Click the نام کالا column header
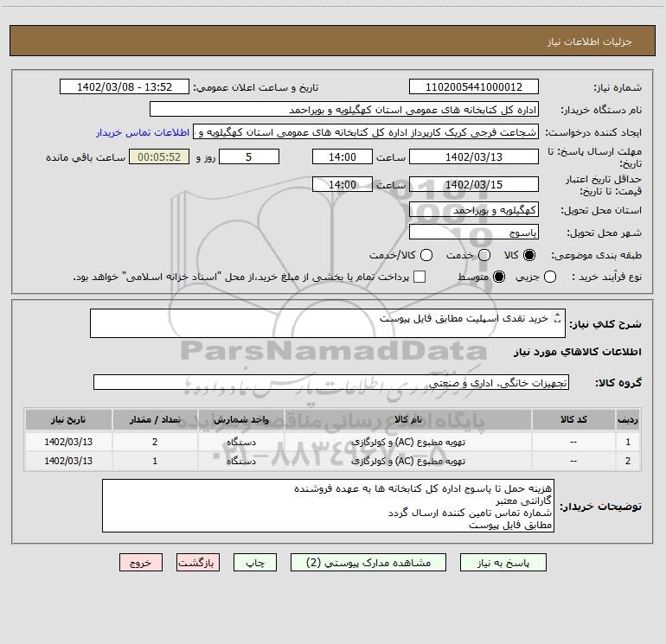Viewport: 666px width, 644px height. (408, 419)
